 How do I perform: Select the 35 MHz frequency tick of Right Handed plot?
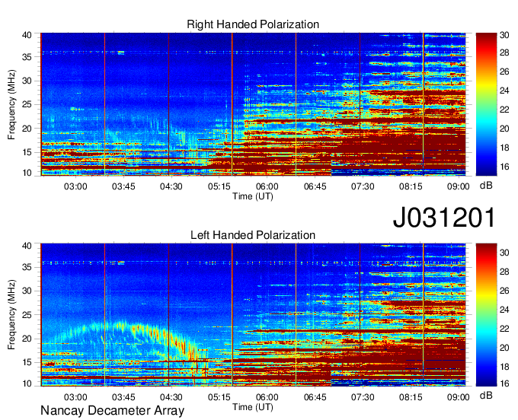pyautogui.click(x=27, y=57)
